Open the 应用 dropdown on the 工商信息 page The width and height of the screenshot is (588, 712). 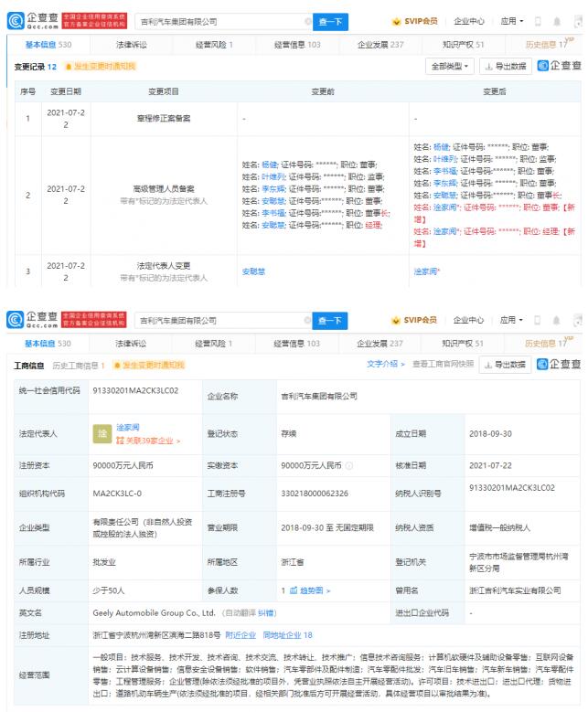512,320
